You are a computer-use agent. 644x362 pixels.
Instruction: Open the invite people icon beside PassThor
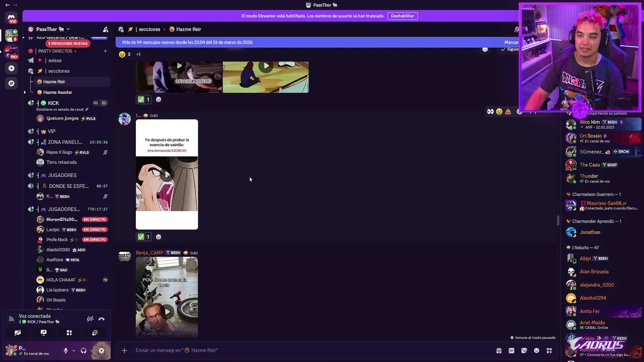(x=105, y=29)
